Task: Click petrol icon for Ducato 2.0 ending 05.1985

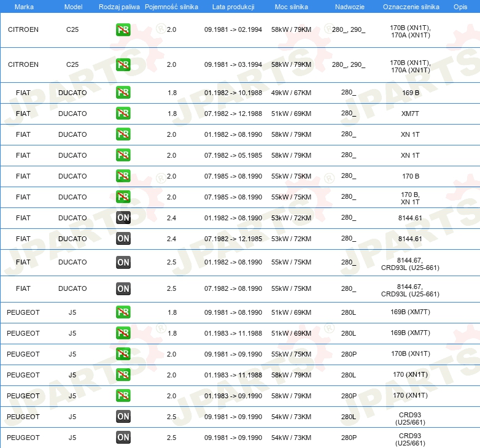Action: pyautogui.click(x=123, y=155)
